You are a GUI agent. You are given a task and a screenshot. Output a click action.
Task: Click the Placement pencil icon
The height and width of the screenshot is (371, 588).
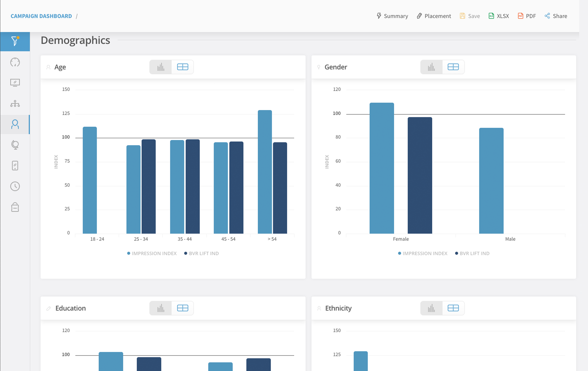(x=419, y=16)
